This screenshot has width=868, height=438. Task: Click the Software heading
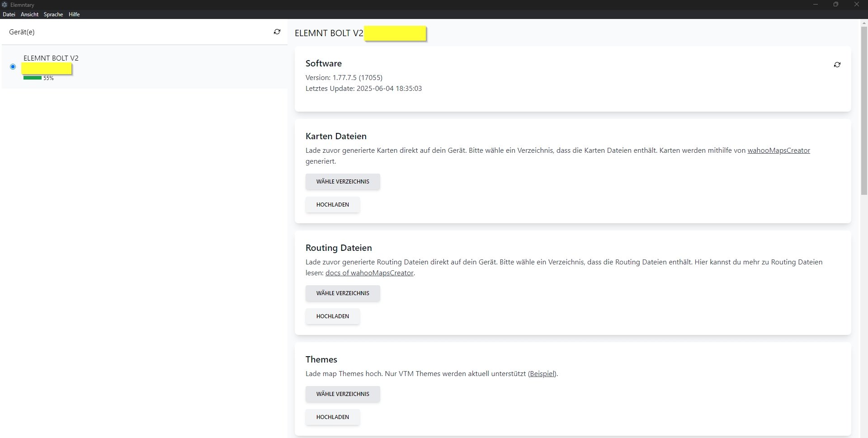click(324, 63)
